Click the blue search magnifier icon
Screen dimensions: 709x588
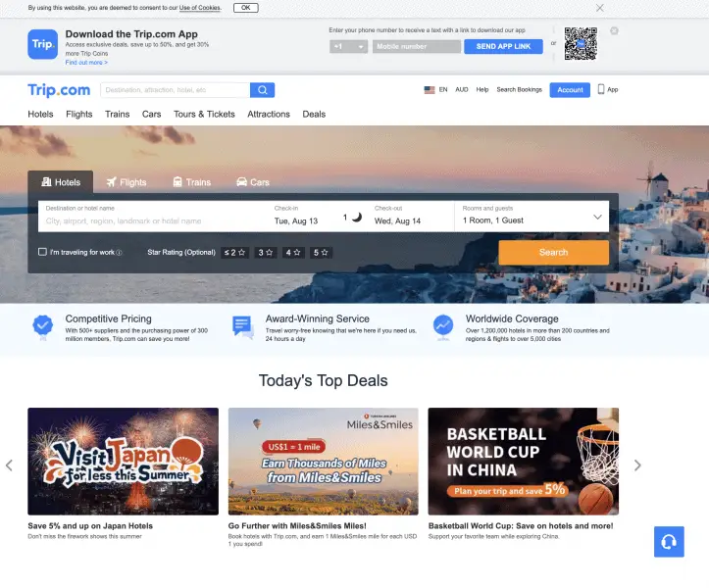(262, 90)
